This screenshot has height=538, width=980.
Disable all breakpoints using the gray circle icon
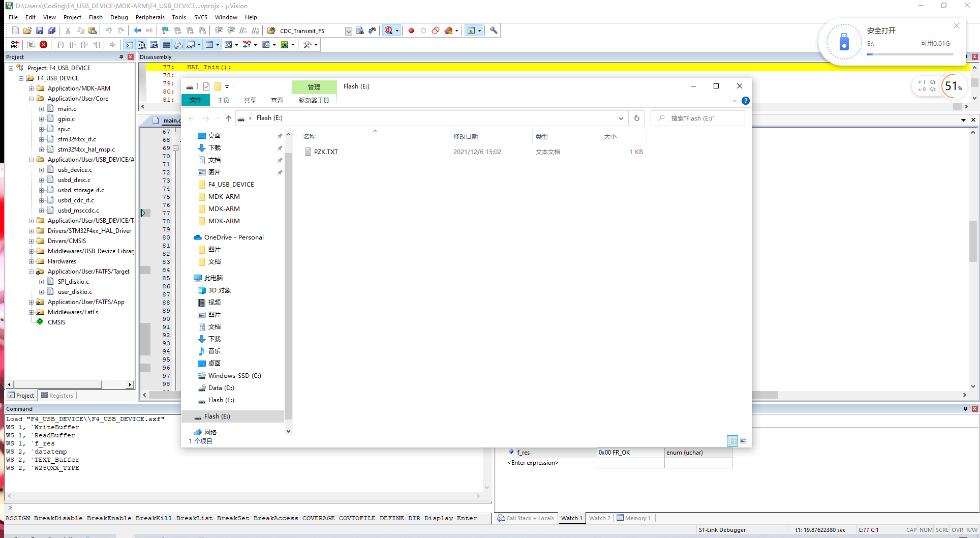click(423, 31)
